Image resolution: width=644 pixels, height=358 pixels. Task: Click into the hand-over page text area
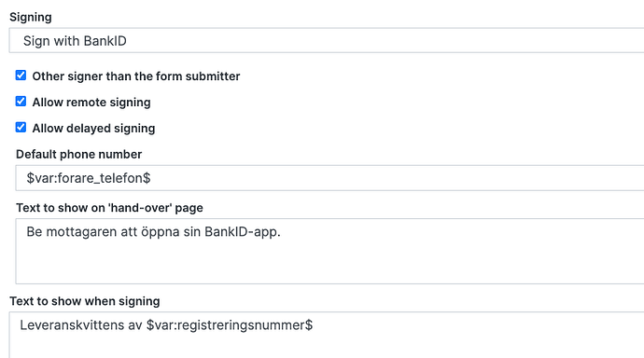329,251
